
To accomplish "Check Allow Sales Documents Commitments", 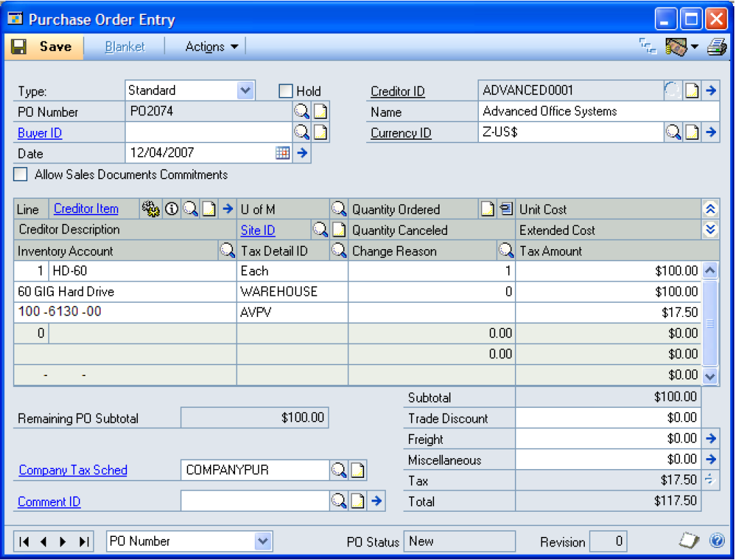I will (x=21, y=174).
